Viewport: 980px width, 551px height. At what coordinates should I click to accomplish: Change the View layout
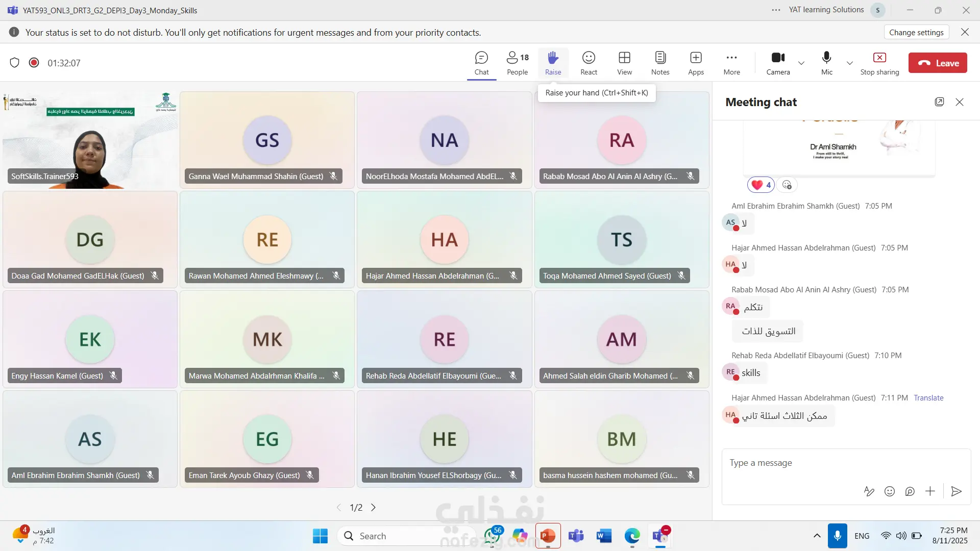coord(624,63)
